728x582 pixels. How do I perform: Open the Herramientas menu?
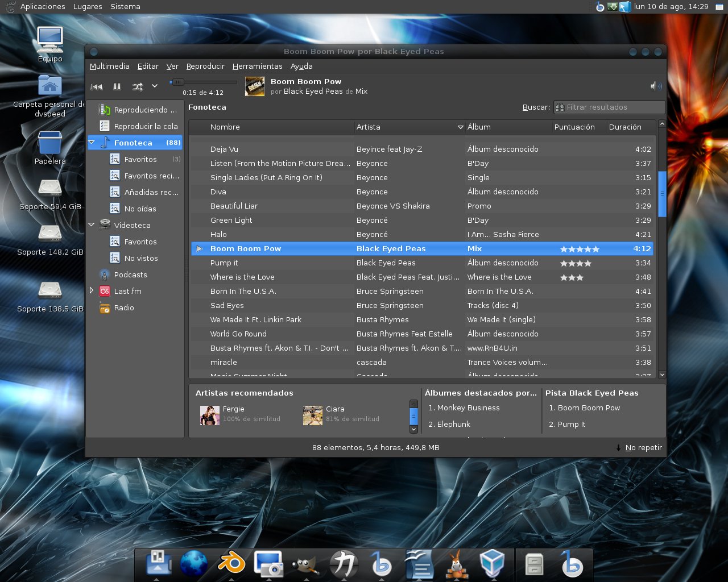pos(257,66)
